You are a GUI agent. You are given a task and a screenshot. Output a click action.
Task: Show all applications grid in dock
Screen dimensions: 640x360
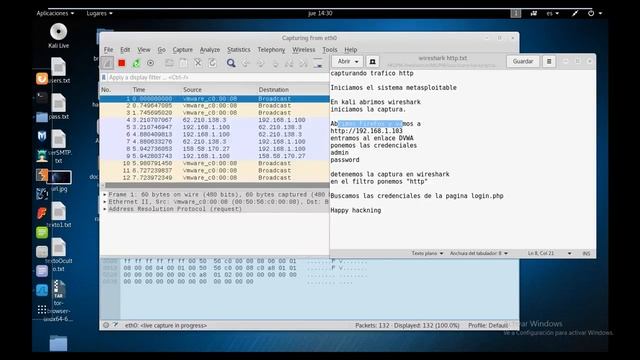click(x=42, y=309)
